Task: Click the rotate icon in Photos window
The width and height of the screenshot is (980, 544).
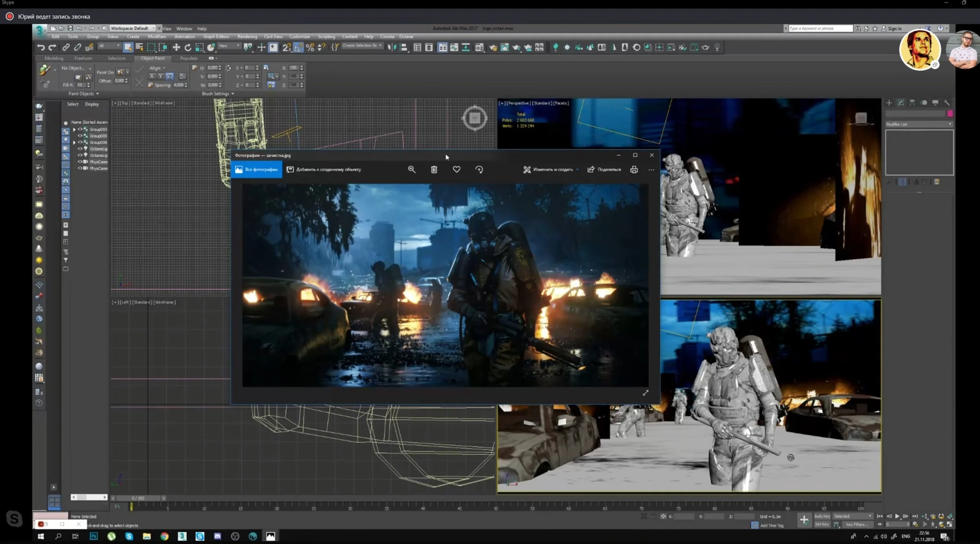Action: tap(479, 169)
